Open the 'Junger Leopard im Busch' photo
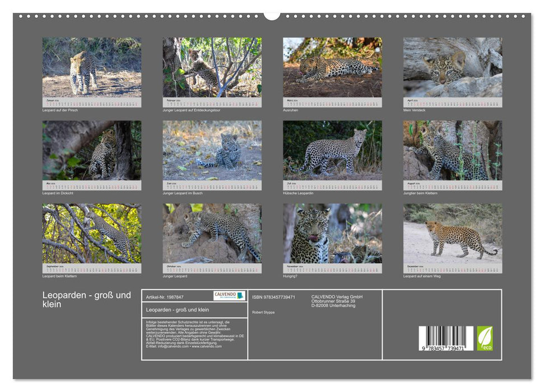Screen dimensions: 544x392 click(212, 150)
